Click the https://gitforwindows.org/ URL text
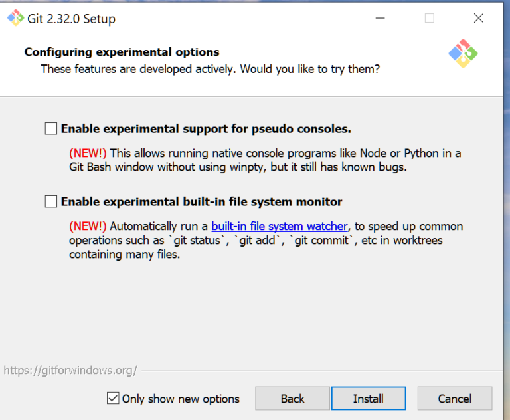The width and height of the screenshot is (510, 420). (70, 370)
